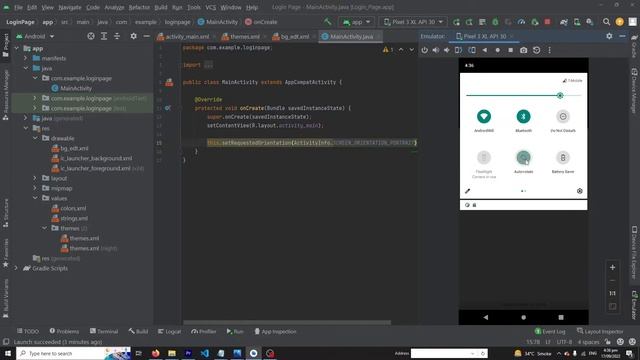Toggle the Flashlight quick settings tile
Viewport: 640px width, 360px height.
click(484, 157)
